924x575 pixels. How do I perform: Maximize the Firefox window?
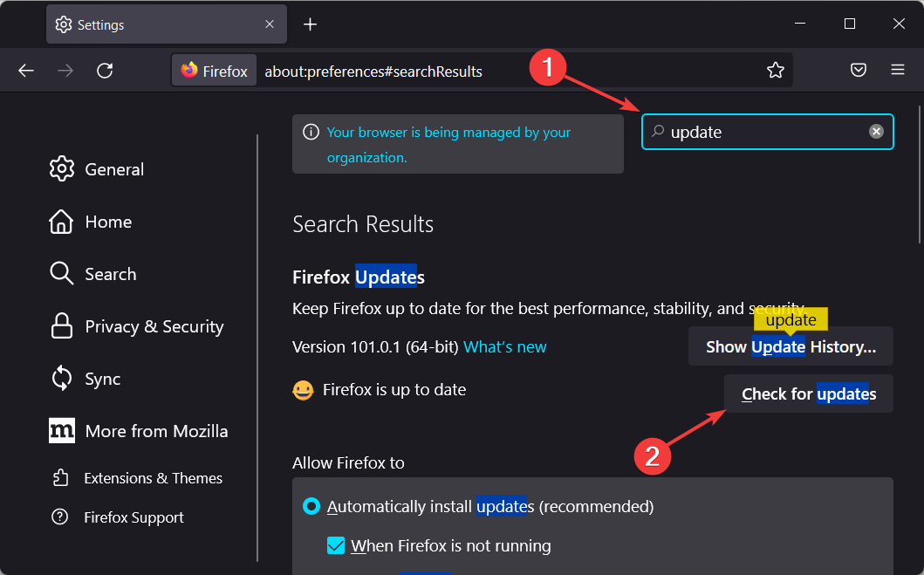[x=849, y=24]
